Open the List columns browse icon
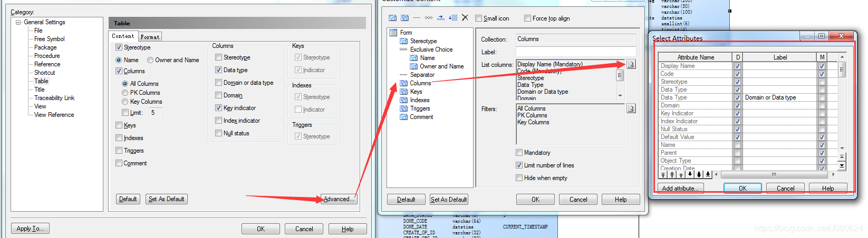This screenshot has height=238, width=868. click(631, 64)
